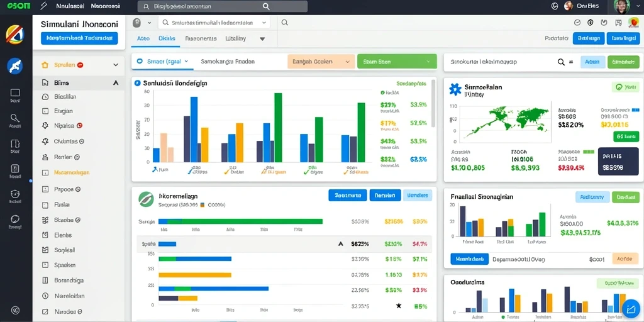Open the monitor icon in left dark sidebar
Viewport: 644px width, 322px height.
(x=15, y=92)
